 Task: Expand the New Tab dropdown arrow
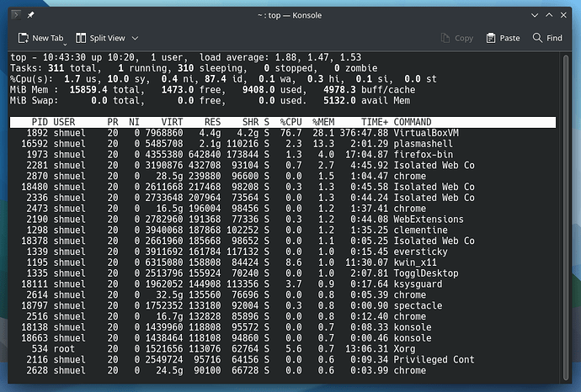pos(65,45)
